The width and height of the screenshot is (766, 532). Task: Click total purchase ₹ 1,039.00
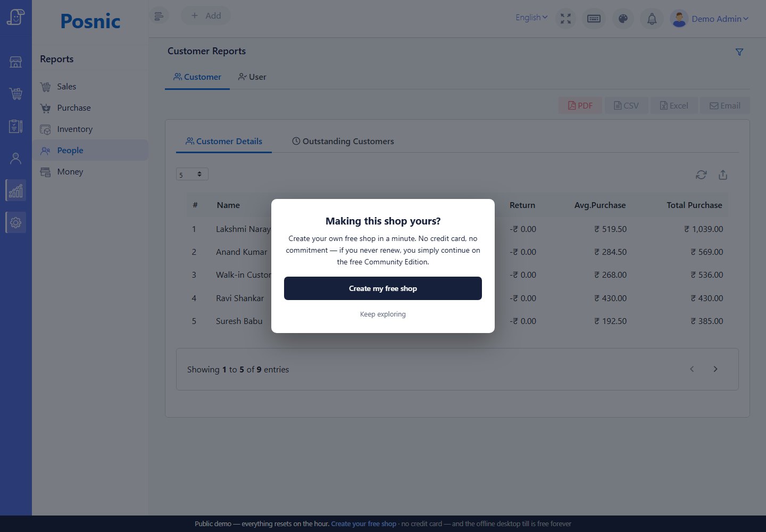click(x=703, y=229)
